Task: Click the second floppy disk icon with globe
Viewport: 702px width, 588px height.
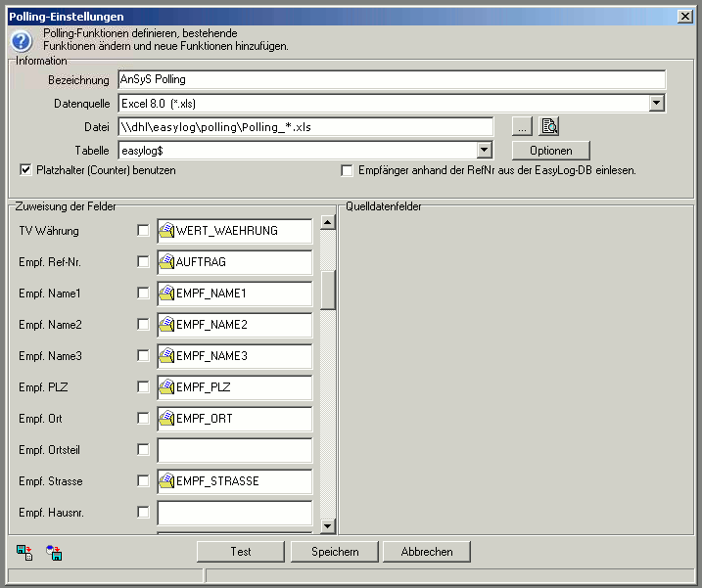Action: coord(54,553)
